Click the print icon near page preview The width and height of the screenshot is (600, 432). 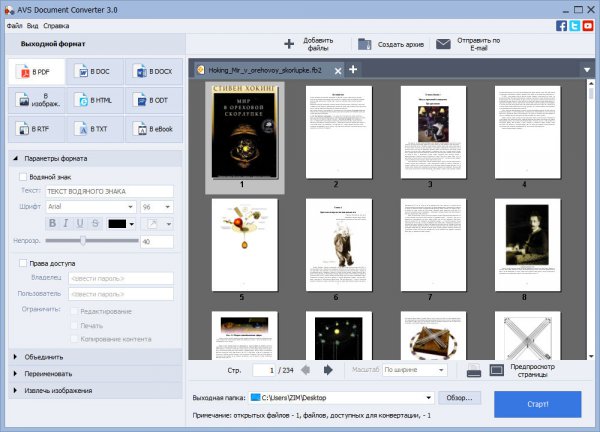(474, 370)
